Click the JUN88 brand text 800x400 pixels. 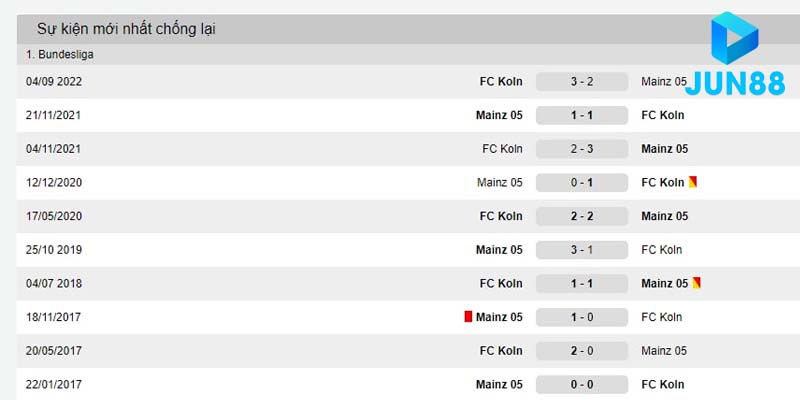[x=735, y=84]
